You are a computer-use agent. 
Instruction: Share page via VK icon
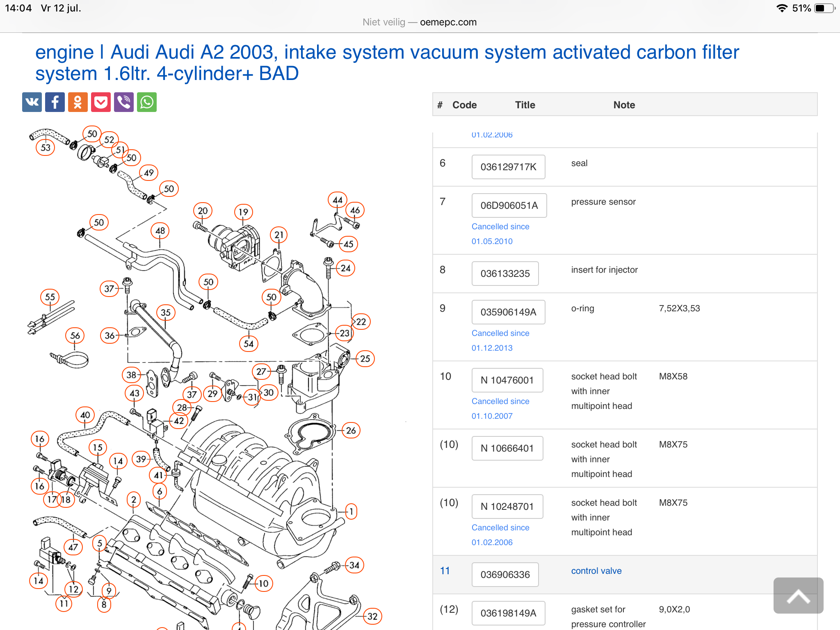(32, 102)
